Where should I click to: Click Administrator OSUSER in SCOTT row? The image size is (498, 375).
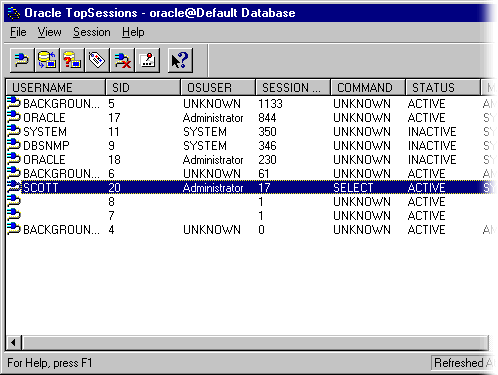coord(213,188)
